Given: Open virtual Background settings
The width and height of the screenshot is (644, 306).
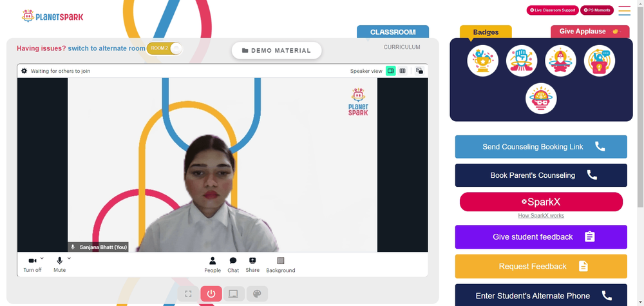Looking at the screenshot, I should 281,265.
